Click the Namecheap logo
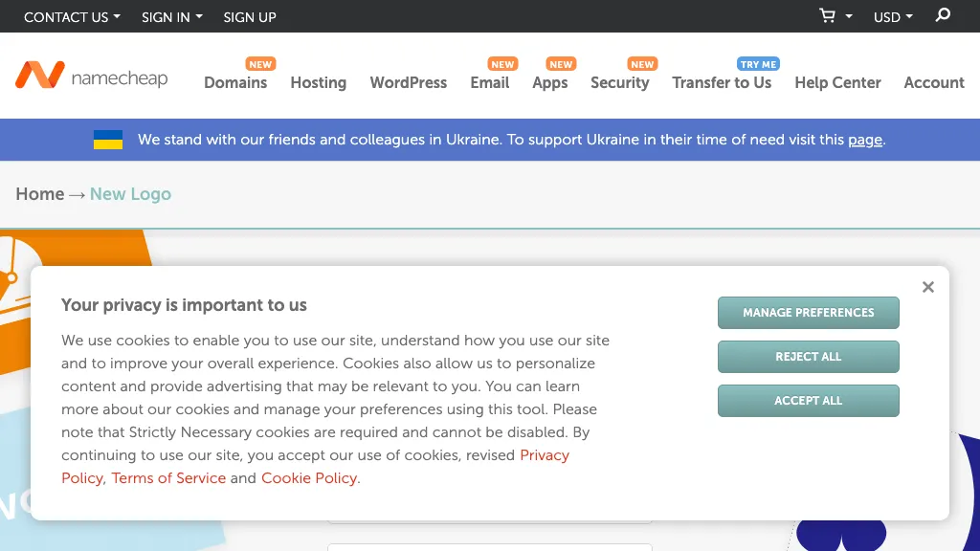This screenshot has height=551, width=980. click(91, 76)
